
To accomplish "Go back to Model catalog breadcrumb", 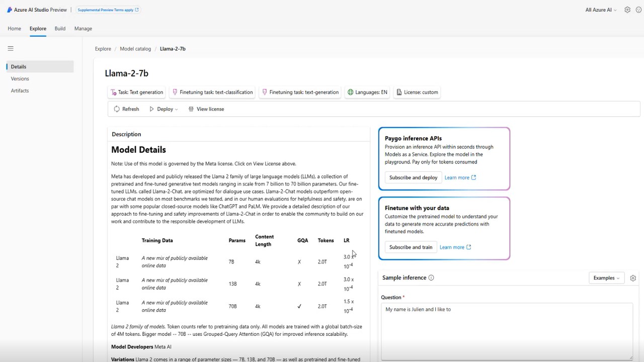I will 135,49.
